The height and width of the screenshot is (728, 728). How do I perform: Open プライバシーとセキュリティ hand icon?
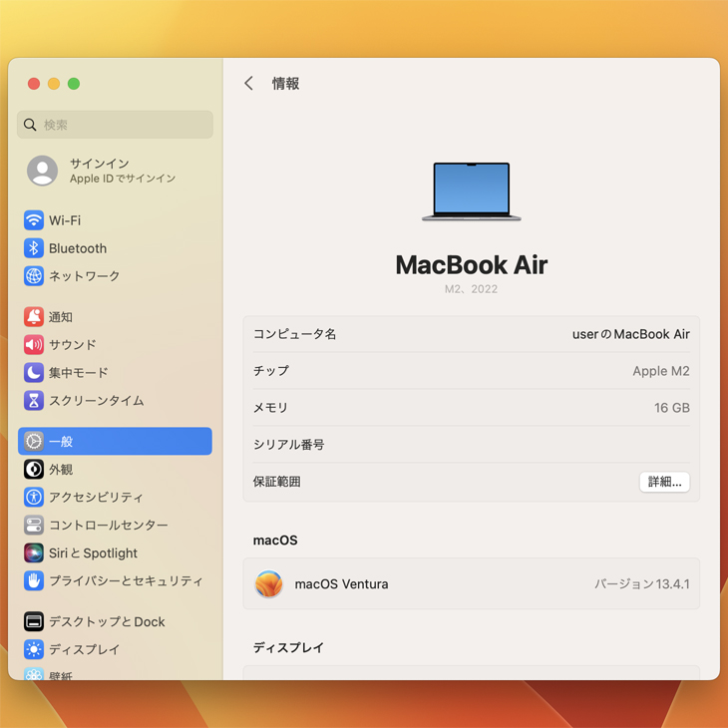click(34, 580)
